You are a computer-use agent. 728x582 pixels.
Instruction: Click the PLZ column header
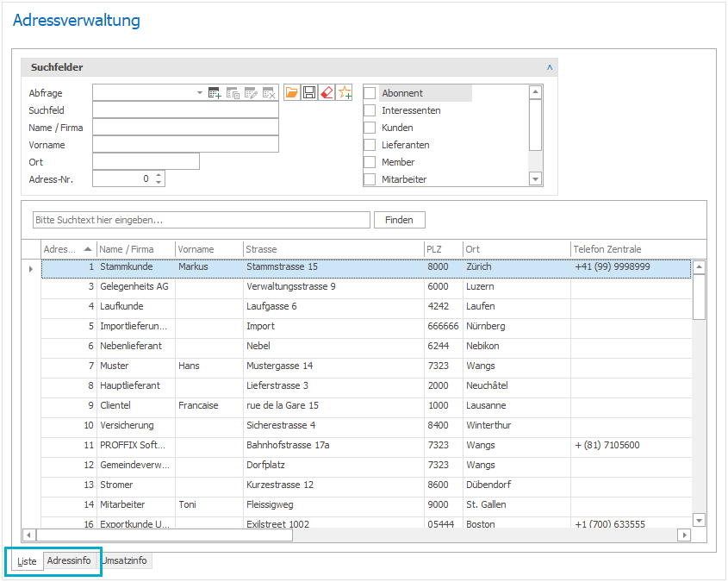(444, 249)
